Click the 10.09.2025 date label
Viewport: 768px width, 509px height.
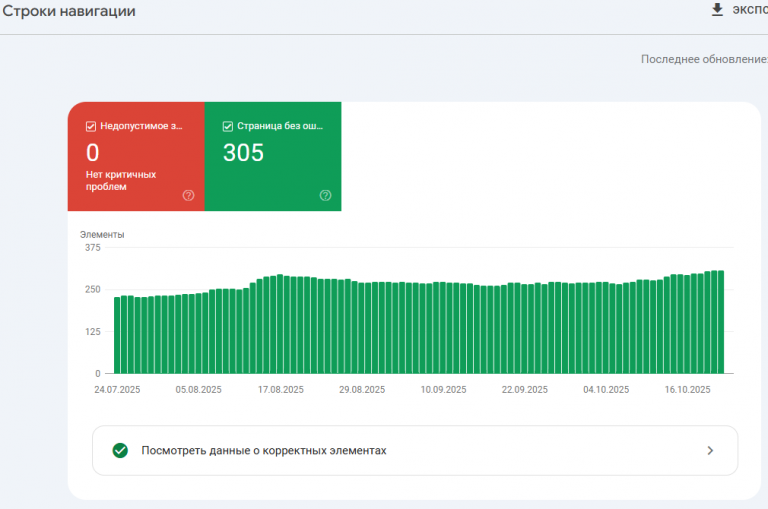click(x=443, y=390)
